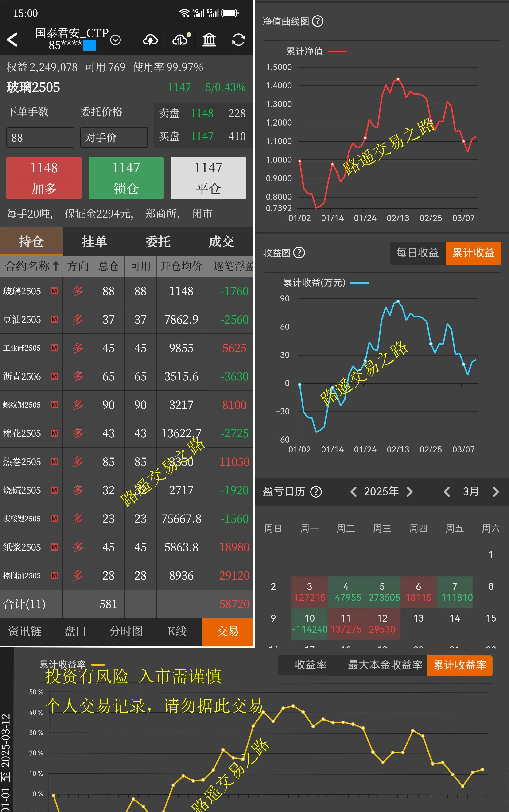Tap 加多 to buy at 1148
This screenshot has width=509, height=812.
(x=43, y=178)
